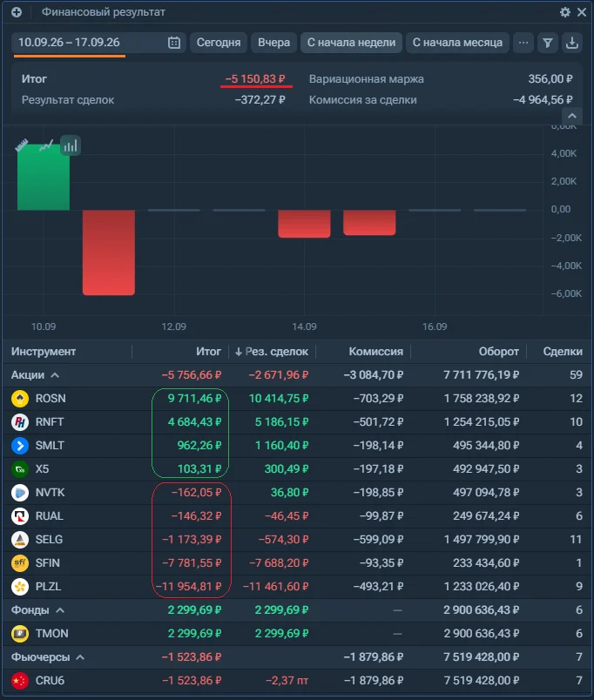The image size is (594, 700).
Task: Open widget settings via the gear icon
Action: pos(565,12)
